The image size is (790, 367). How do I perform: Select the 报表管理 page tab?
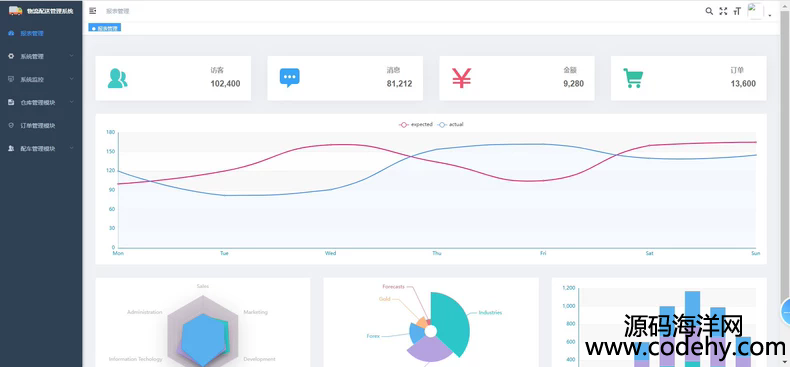105,28
